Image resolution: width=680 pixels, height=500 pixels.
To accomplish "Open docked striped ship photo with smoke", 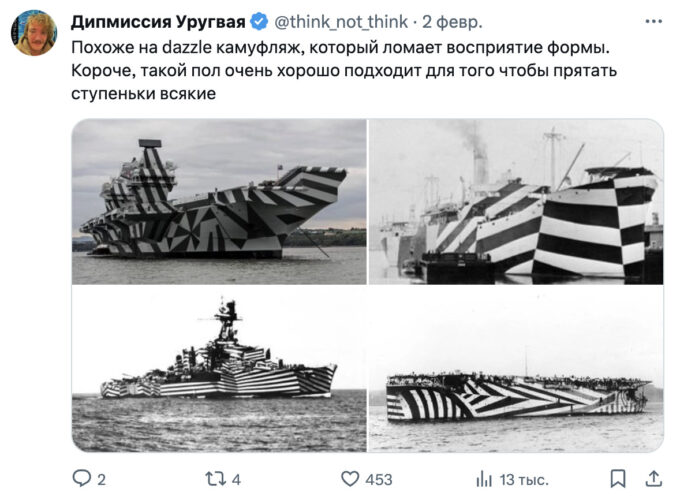I will tap(516, 202).
